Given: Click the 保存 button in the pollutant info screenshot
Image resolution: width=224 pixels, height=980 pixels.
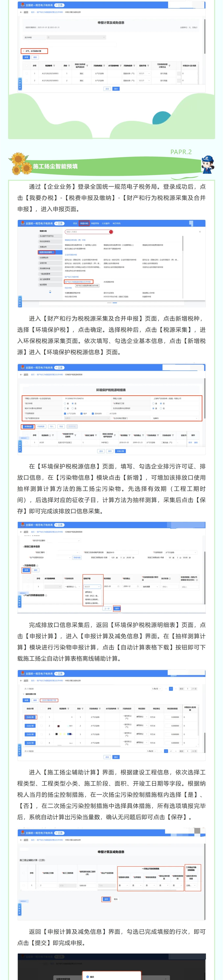Looking at the screenshot, I should [117, 608].
